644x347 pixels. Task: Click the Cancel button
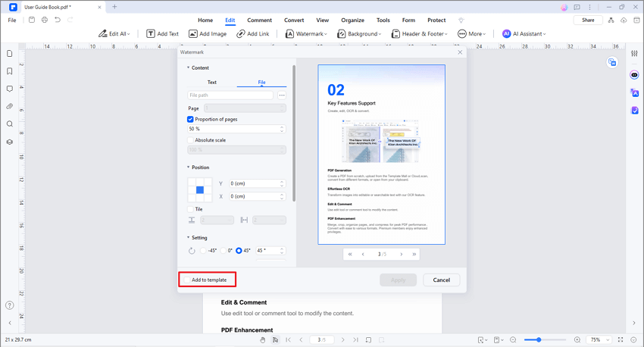click(x=442, y=280)
